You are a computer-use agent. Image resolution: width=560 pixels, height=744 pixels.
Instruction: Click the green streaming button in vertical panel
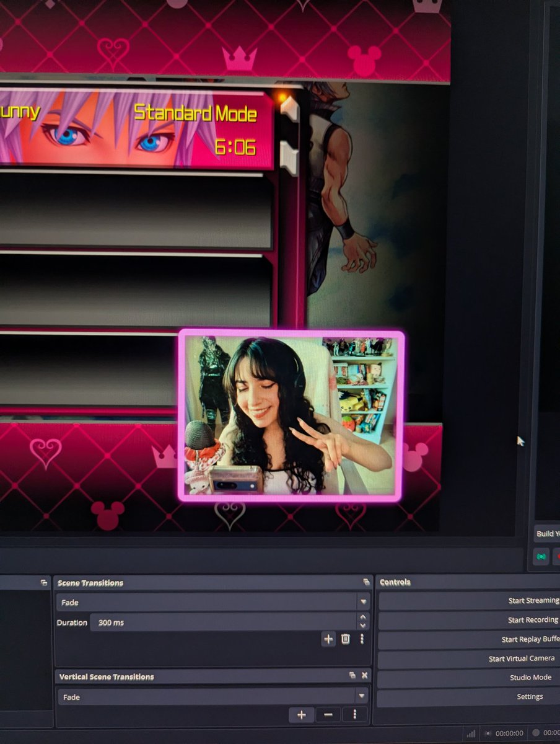pos(541,557)
